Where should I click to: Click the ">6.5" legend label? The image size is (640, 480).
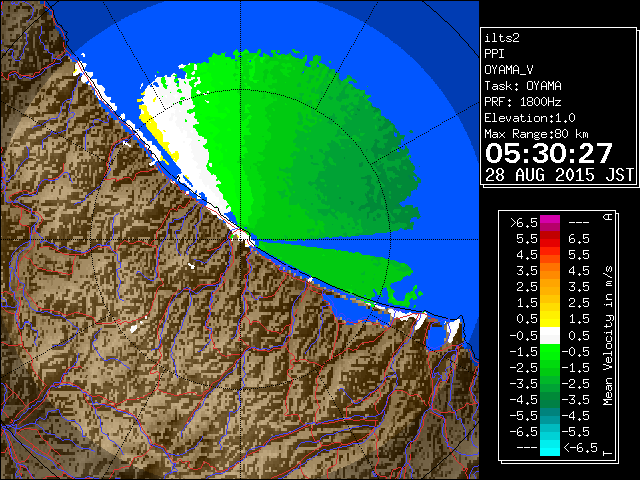[524, 223]
